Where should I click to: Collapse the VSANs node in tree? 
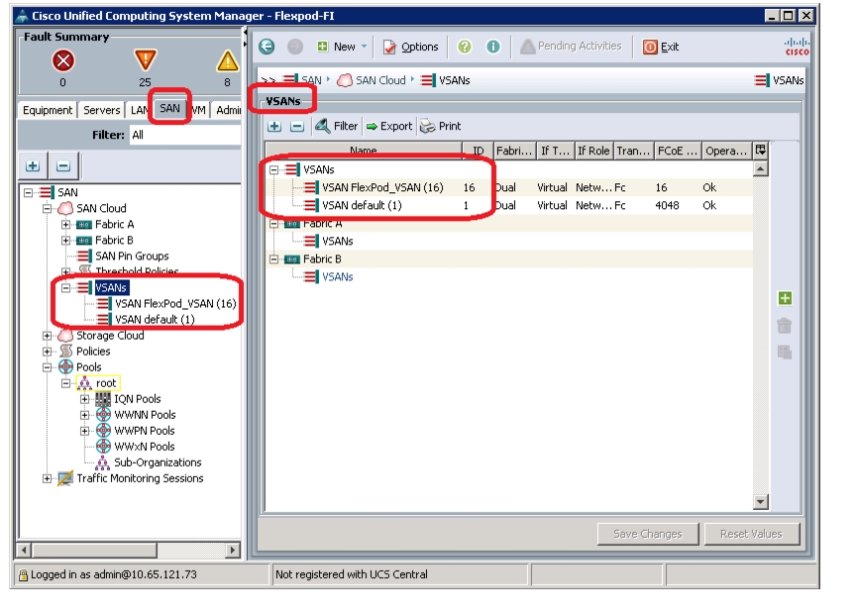coord(65,287)
